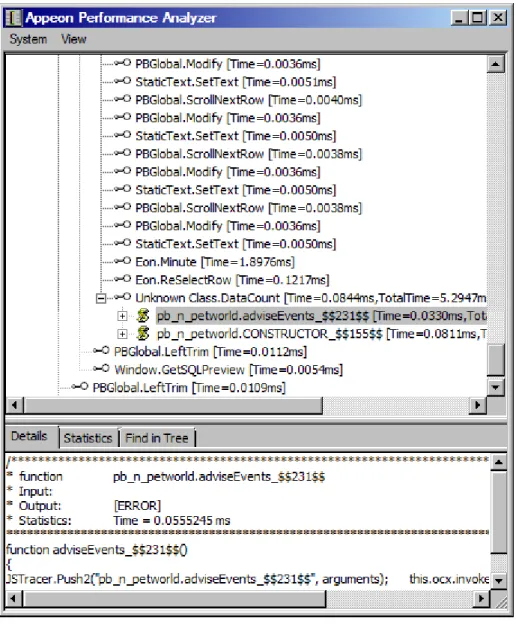Click tree pane scroll down arrow
516x636 pixels.
[x=496, y=387]
